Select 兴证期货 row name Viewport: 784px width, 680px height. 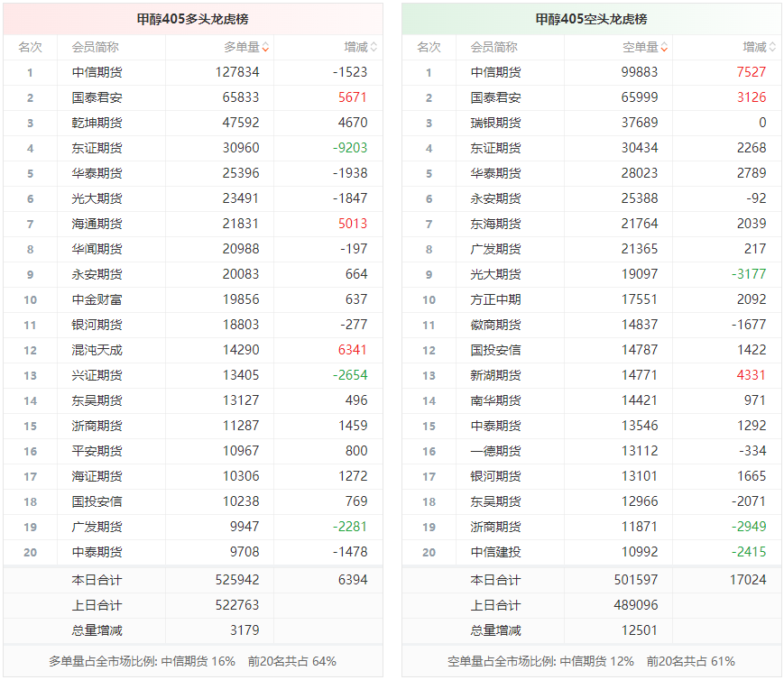click(97, 375)
